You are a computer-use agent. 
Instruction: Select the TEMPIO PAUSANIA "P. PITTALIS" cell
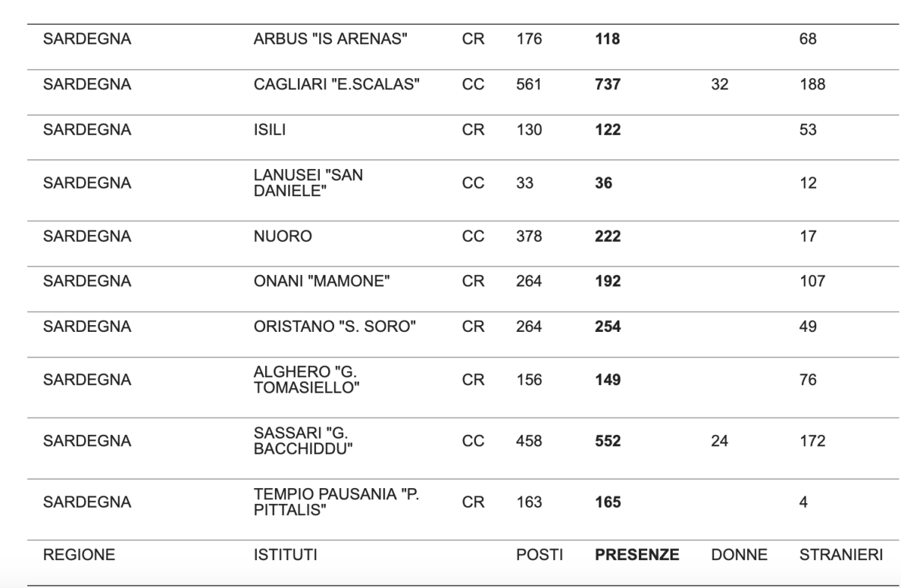[335, 502]
